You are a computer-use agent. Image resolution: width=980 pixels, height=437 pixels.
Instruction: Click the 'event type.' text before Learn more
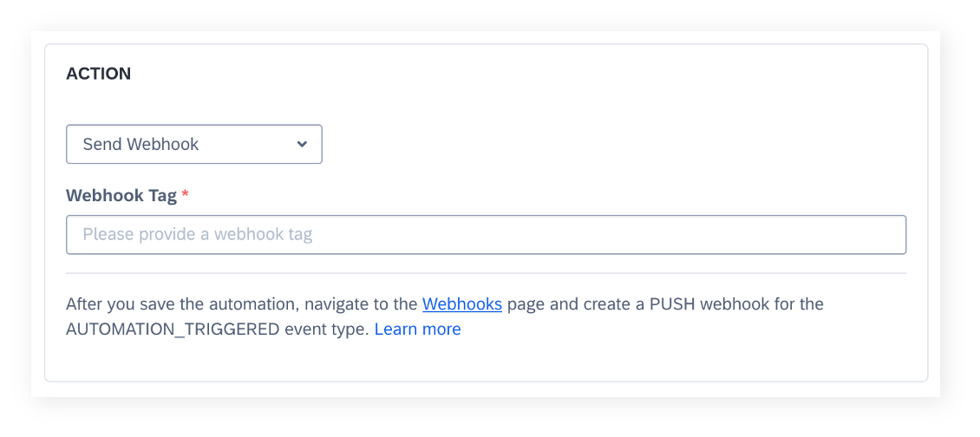click(327, 329)
